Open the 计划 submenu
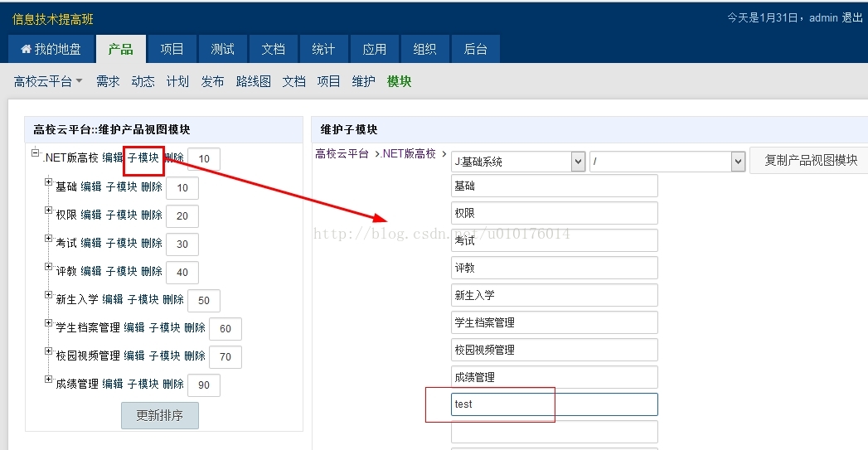Screen dimensions: 868x450 tap(177, 81)
